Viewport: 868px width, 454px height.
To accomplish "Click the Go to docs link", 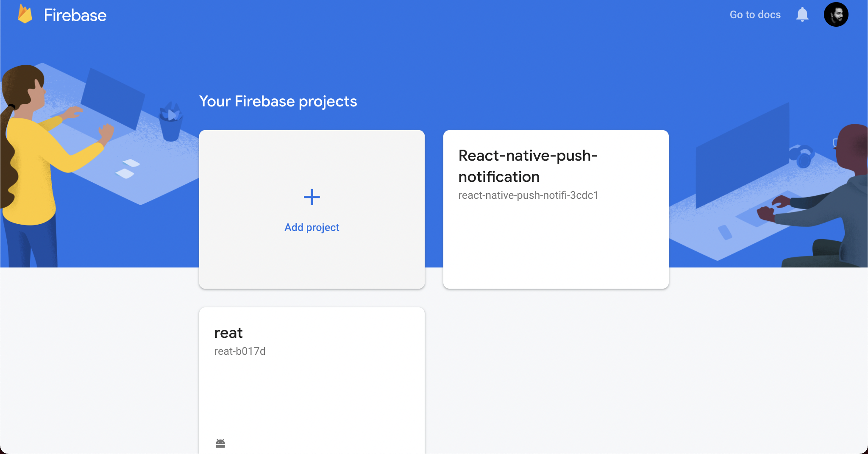I will click(755, 15).
